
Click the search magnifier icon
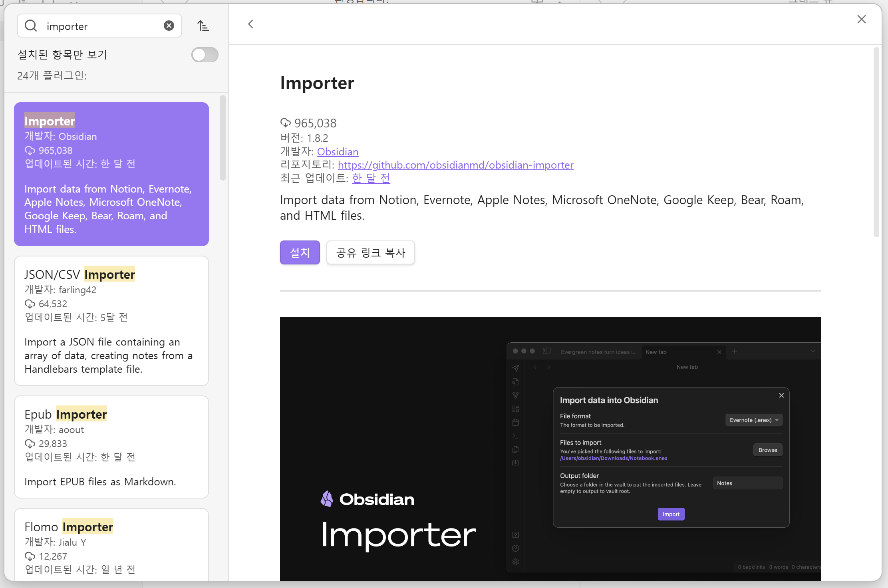click(x=31, y=26)
